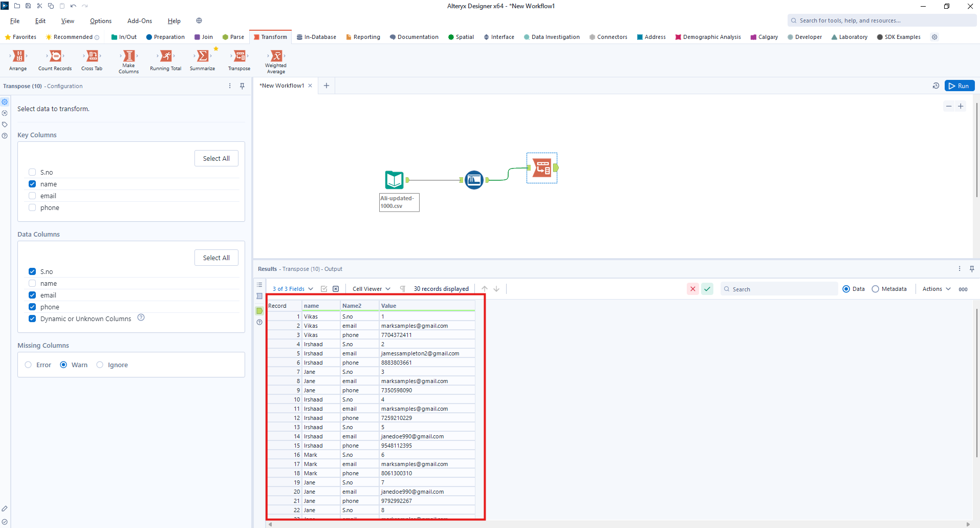The image size is (980, 528).
Task: Select the Running Total tool
Action: pos(166,56)
